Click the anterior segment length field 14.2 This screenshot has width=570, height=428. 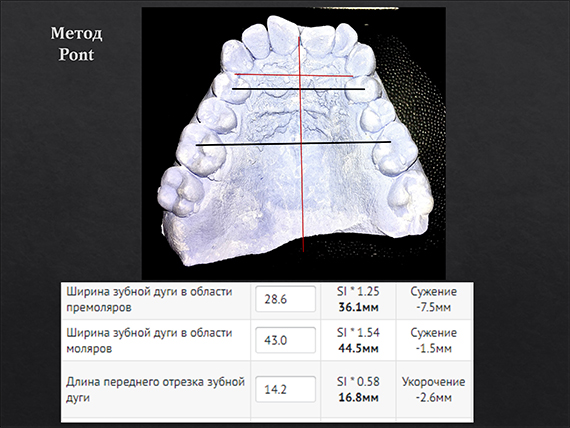(x=285, y=389)
